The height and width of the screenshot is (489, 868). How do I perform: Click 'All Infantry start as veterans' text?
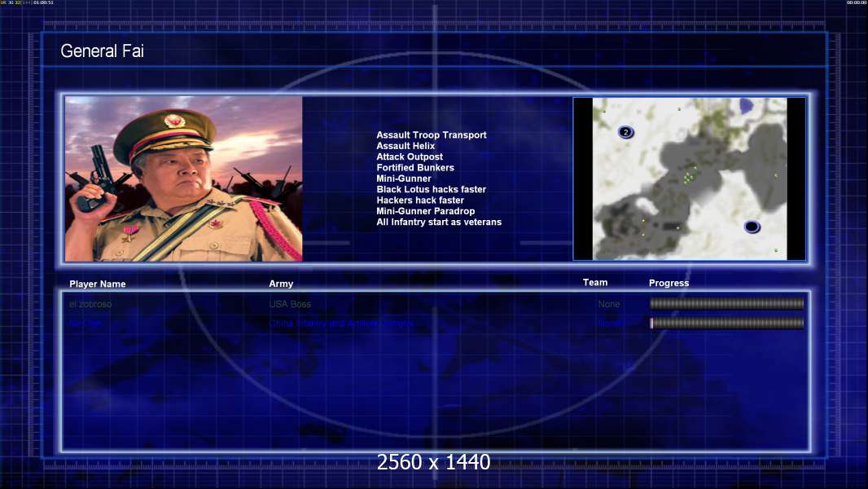(x=439, y=222)
